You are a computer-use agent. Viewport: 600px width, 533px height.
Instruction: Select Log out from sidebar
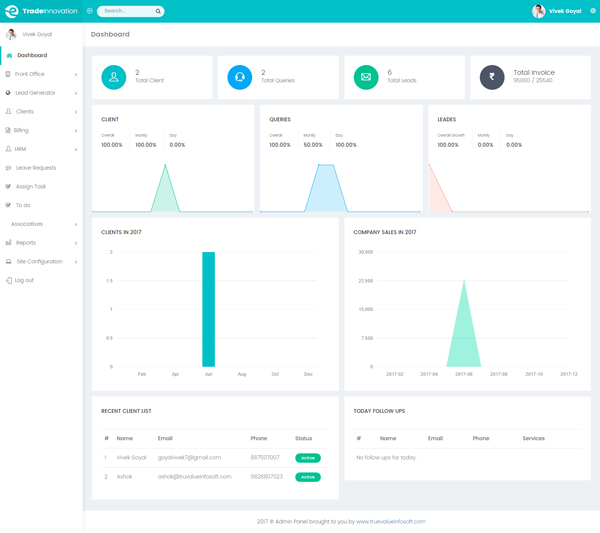click(41, 280)
